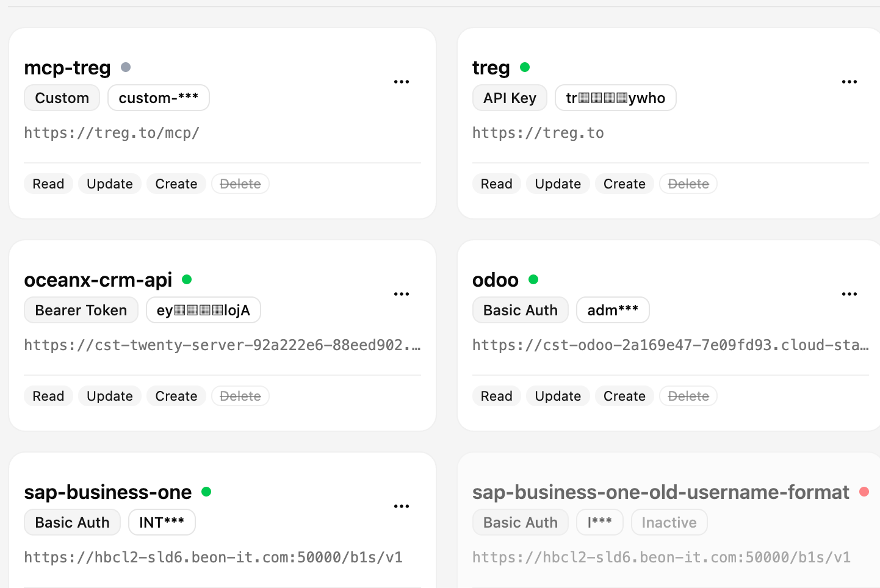Click the Read permission on oceanx-crm-api

(48, 396)
